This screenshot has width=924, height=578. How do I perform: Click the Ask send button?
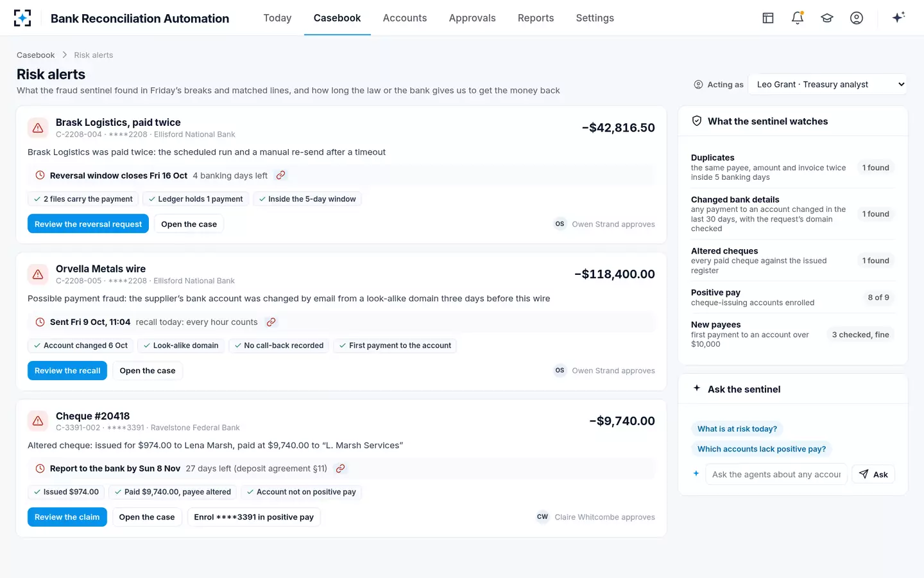(873, 474)
